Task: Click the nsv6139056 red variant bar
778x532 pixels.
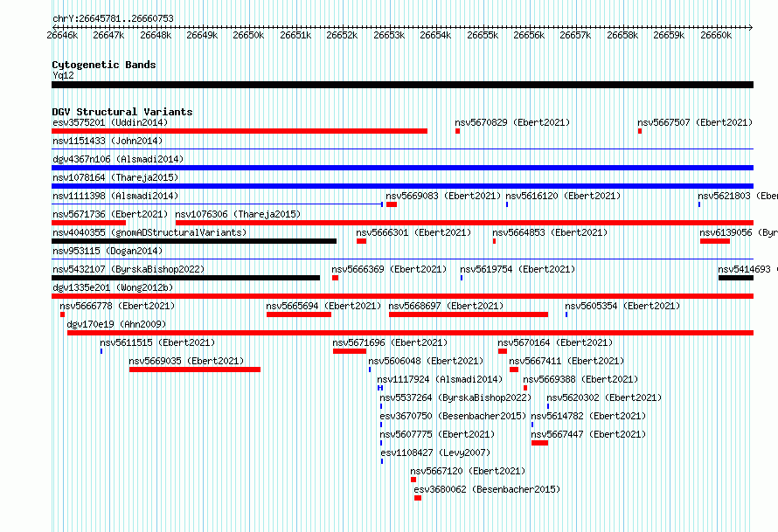Action: coord(715,241)
